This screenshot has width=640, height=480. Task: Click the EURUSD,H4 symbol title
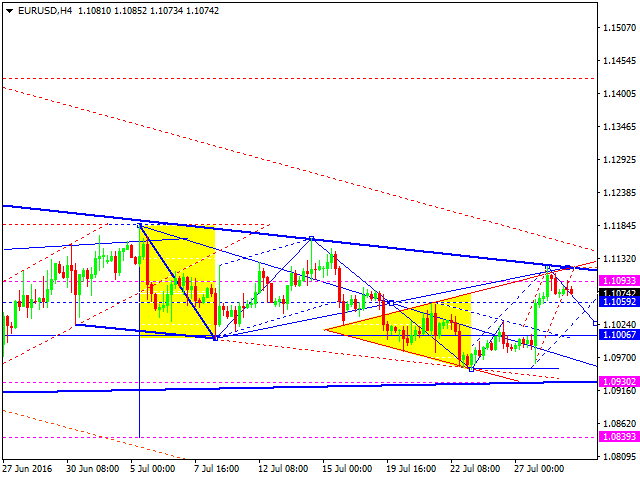[x=45, y=11]
